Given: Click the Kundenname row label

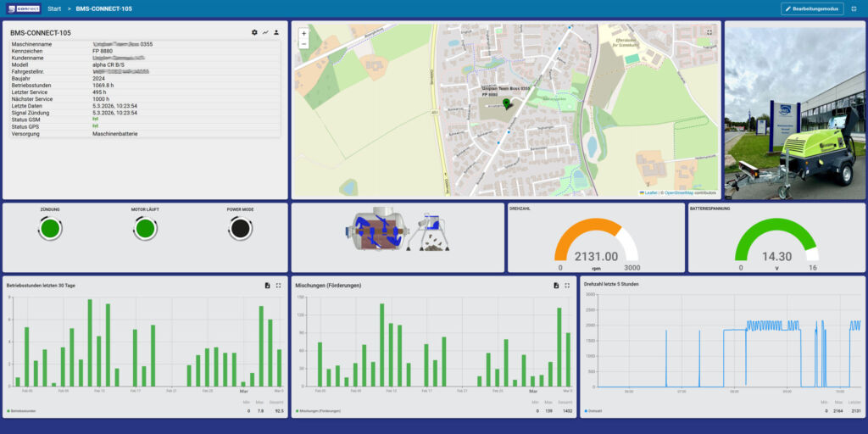Looking at the screenshot, I should pos(27,58).
